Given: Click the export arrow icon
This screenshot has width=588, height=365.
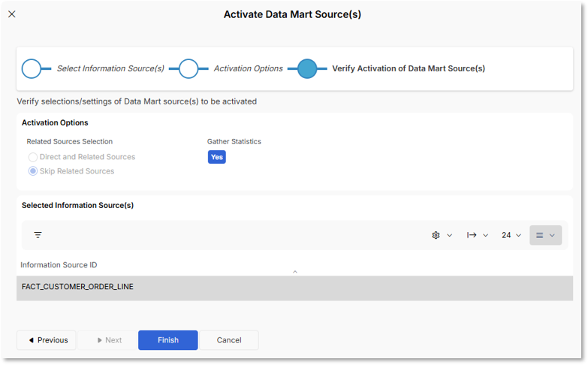Looking at the screenshot, I should pyautogui.click(x=472, y=235).
